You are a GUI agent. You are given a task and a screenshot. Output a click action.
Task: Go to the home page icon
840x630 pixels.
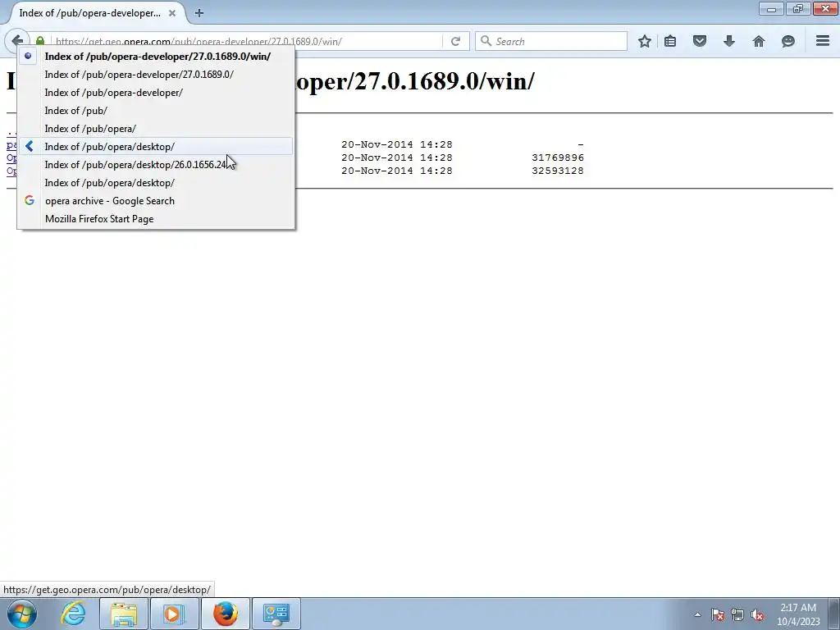click(x=759, y=41)
